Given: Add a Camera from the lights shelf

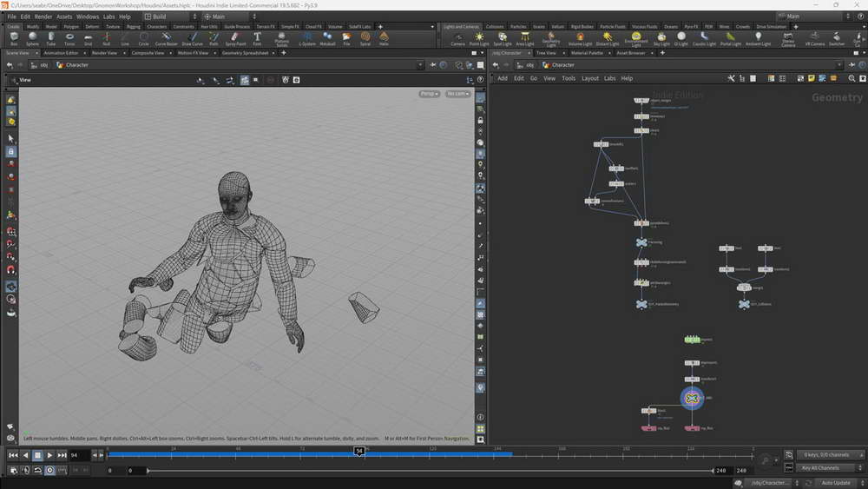Looking at the screenshot, I should coord(457,39).
